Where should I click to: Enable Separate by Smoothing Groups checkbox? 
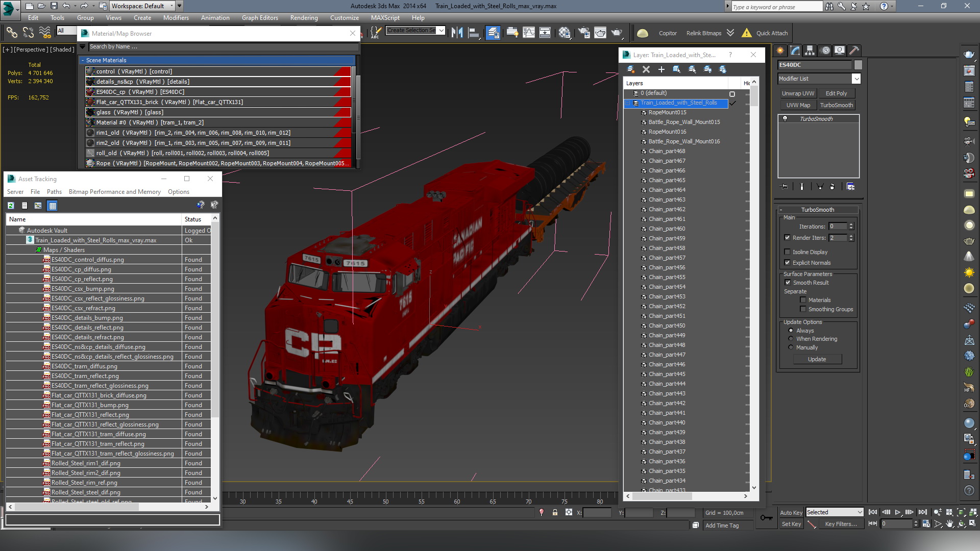pyautogui.click(x=803, y=309)
